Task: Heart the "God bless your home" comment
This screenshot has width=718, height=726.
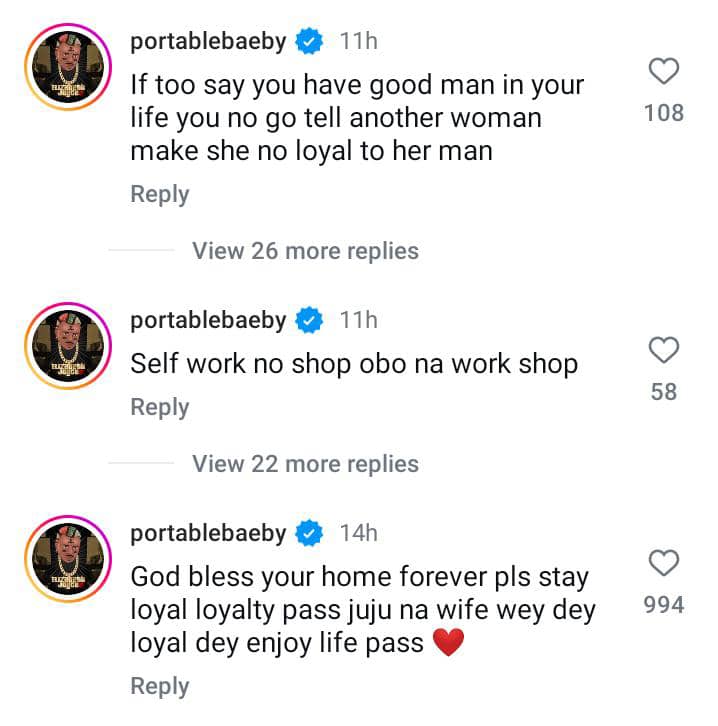Action: pyautogui.click(x=664, y=563)
